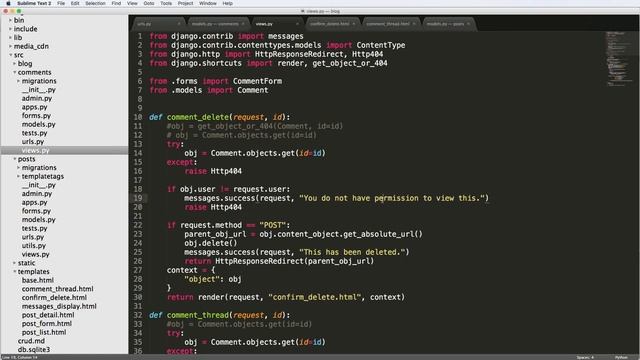The image size is (640, 360).
Task: Open the Tools menu
Action: [166, 3]
